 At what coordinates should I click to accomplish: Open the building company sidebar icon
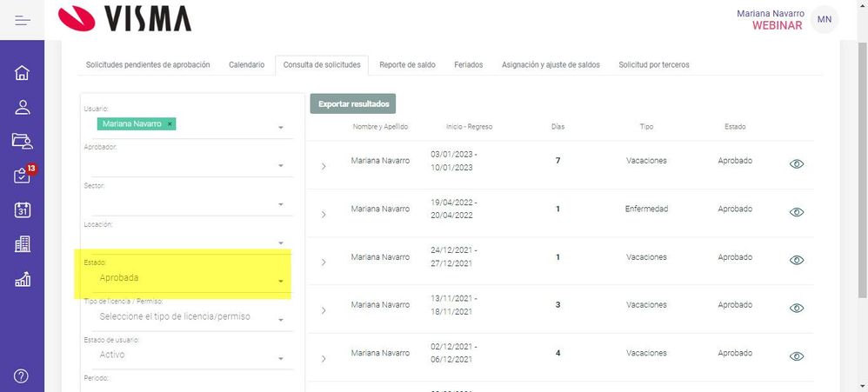point(22,244)
